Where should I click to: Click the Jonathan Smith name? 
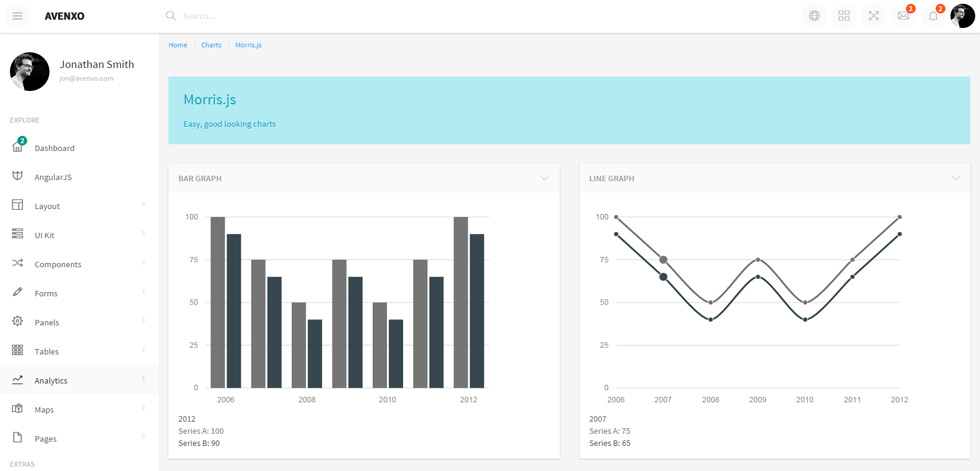97,64
